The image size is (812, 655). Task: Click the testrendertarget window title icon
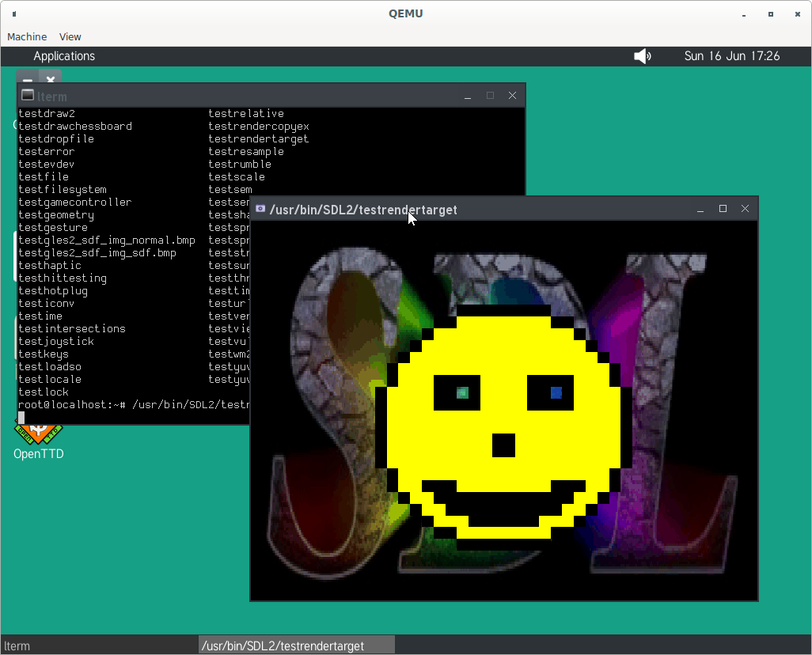coord(260,209)
